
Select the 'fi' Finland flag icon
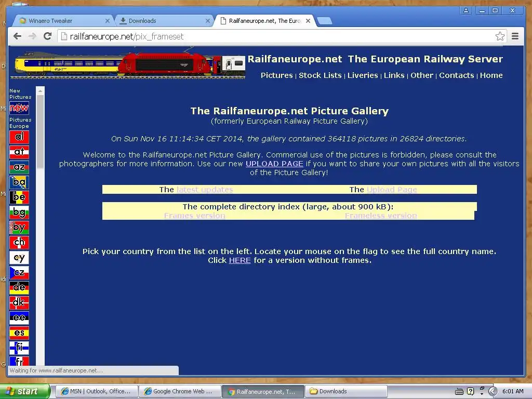coord(19,348)
